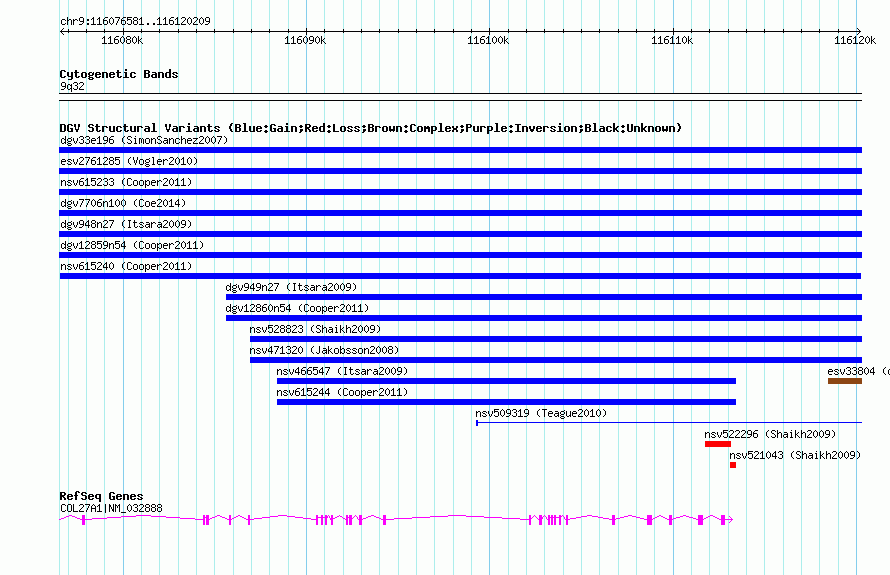Click the RefSeq Genes track title

(101, 496)
